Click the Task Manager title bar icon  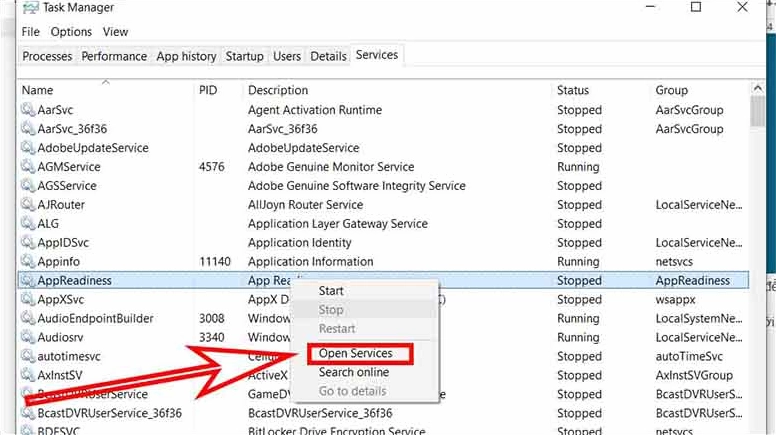31,7
